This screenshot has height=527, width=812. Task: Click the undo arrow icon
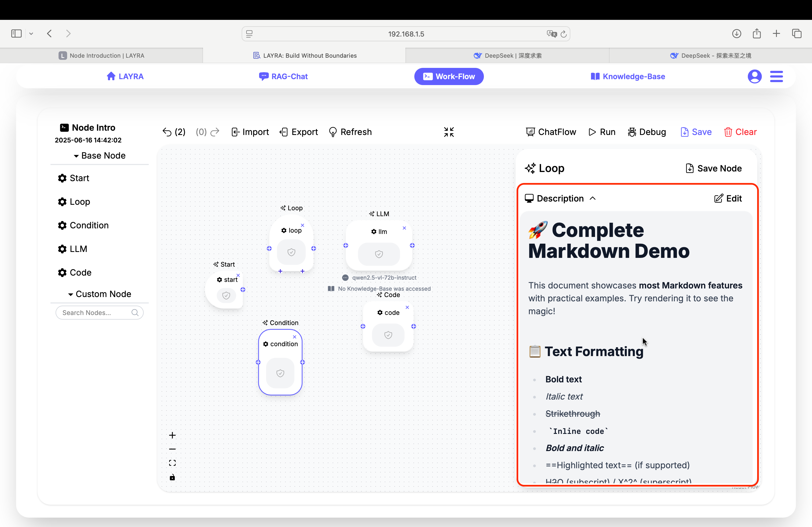167,132
